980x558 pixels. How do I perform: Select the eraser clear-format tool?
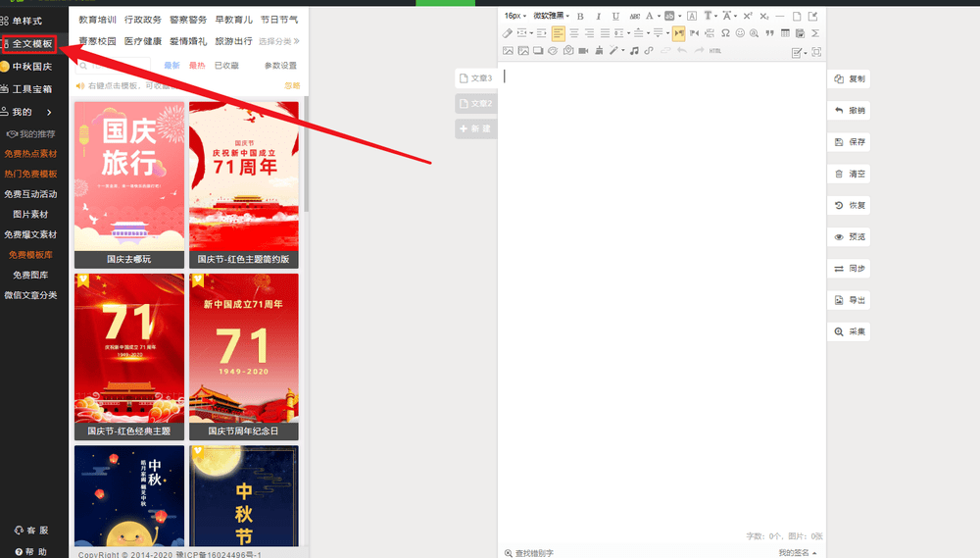[x=508, y=33]
